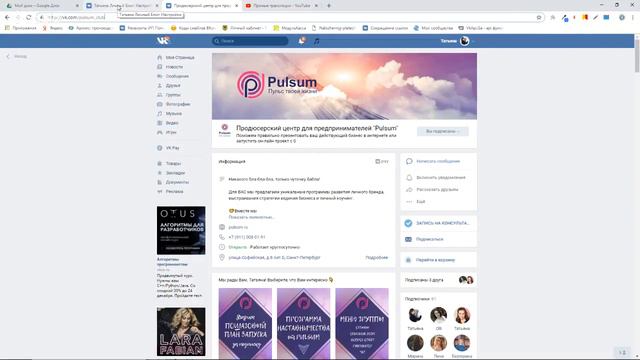Click the Рассказать друзьям share icon

point(409,190)
